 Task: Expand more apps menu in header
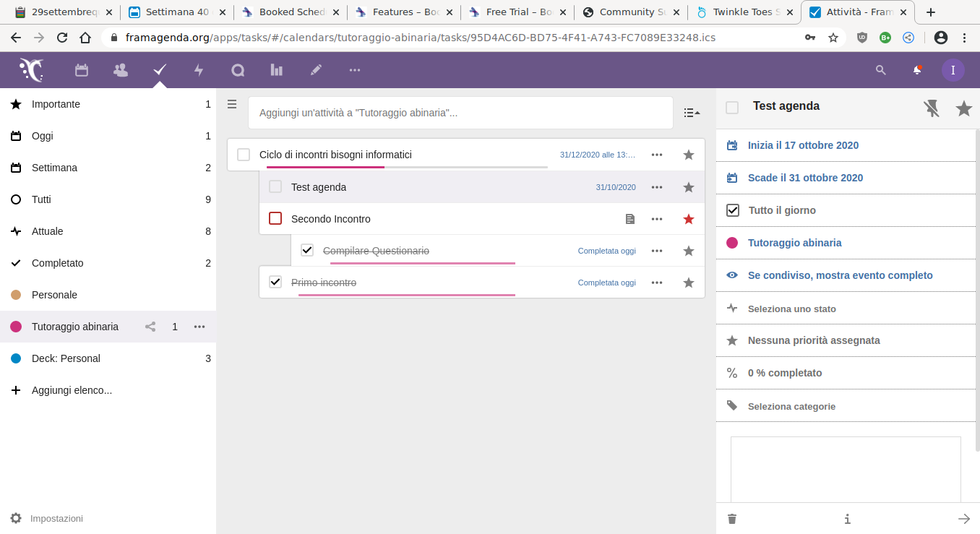[x=355, y=70]
